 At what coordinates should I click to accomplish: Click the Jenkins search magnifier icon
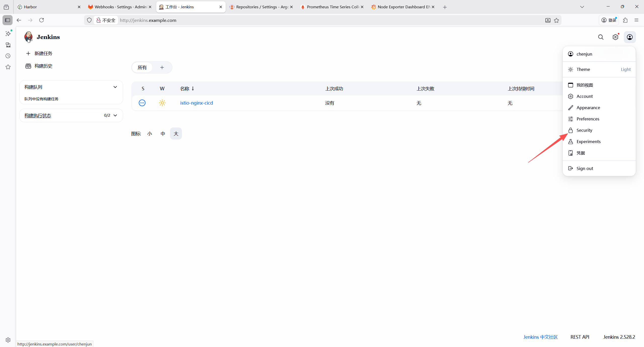tap(601, 37)
